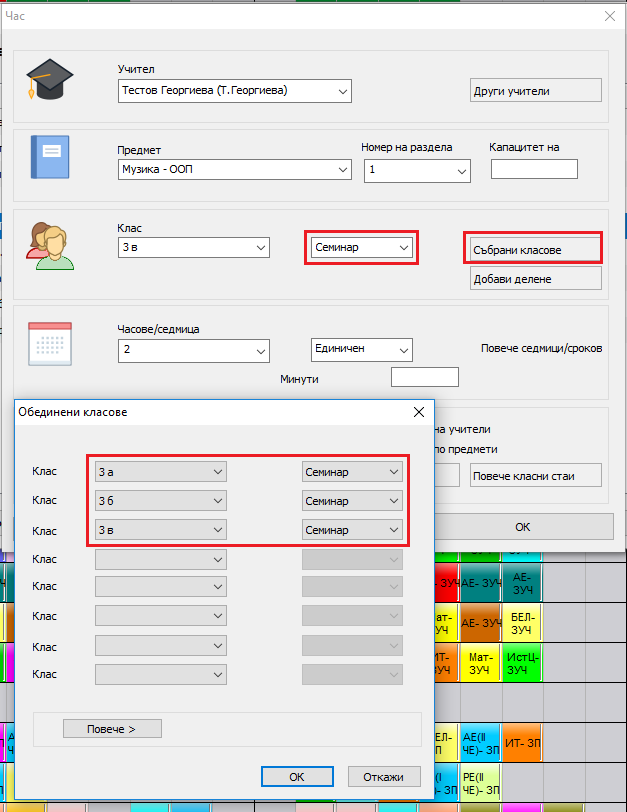627x812 pixels.
Task: Click the blue subject book icon
Action: (x=49, y=157)
